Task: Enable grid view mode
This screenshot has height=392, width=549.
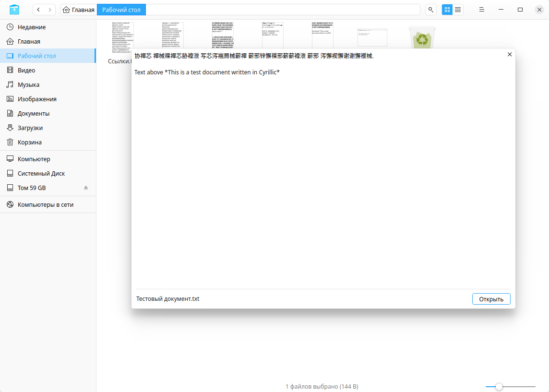Action: coord(447,10)
